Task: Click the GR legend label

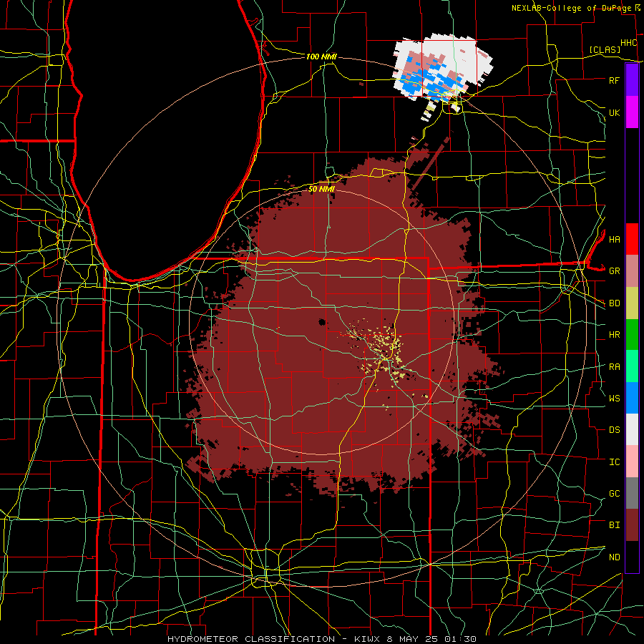Action: pos(615,271)
